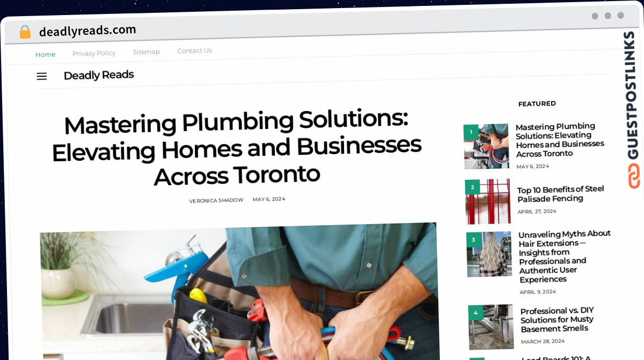Click the number 3 featured badge

(474, 240)
